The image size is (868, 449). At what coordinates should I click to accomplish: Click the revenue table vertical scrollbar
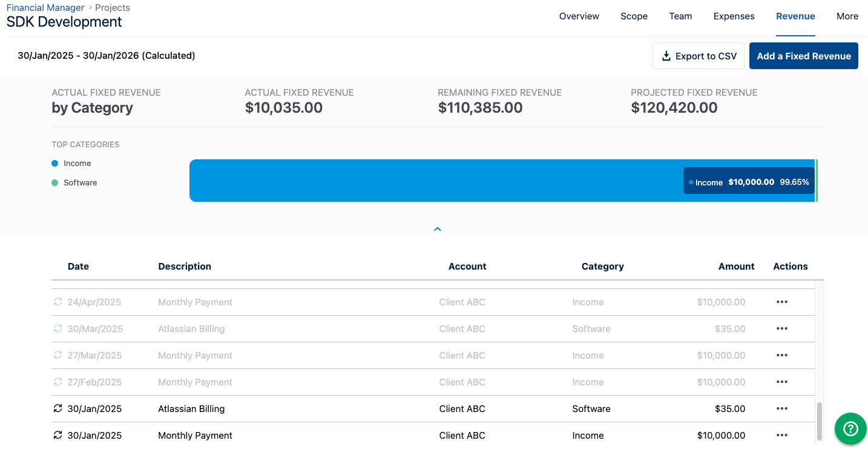(x=820, y=421)
